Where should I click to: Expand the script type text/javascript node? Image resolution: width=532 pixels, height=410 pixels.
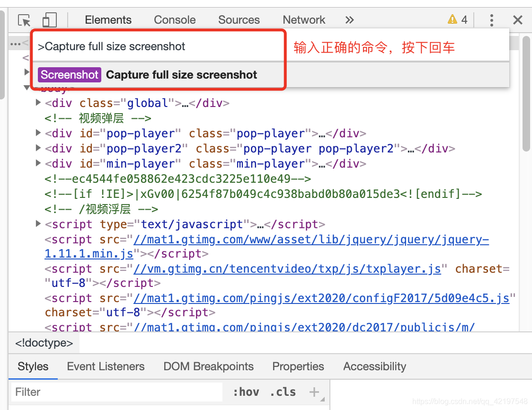[x=38, y=224]
